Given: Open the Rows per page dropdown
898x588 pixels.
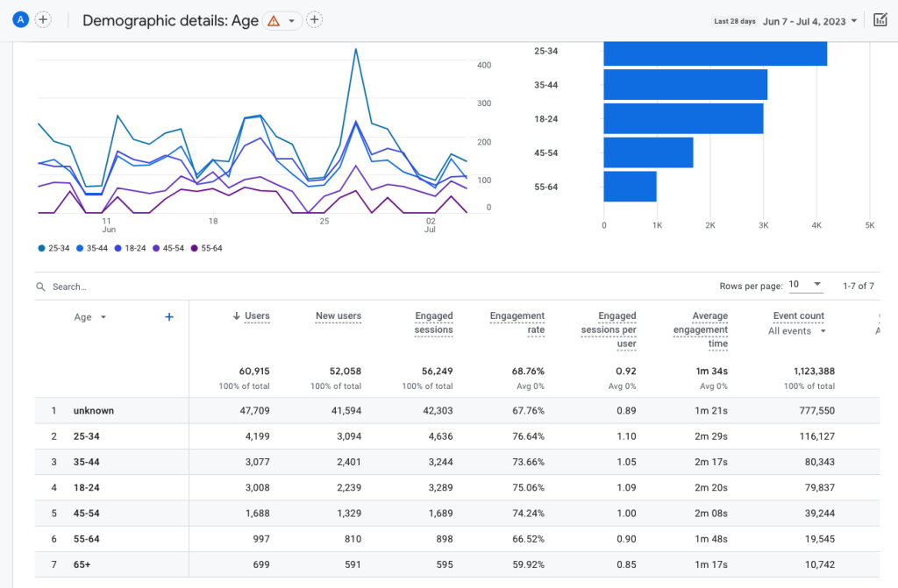Looking at the screenshot, I should (x=807, y=285).
